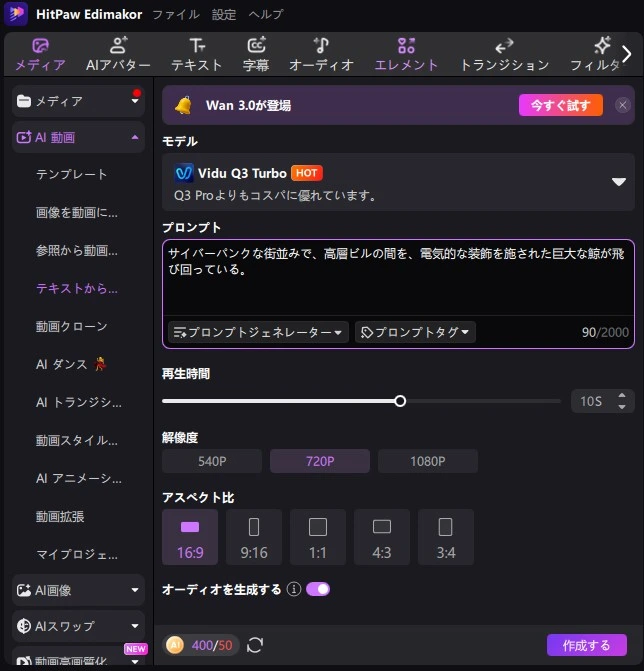Open the Vidu Q3 Turbo model dropdown
Screen dimensions: 644x671
618,182
